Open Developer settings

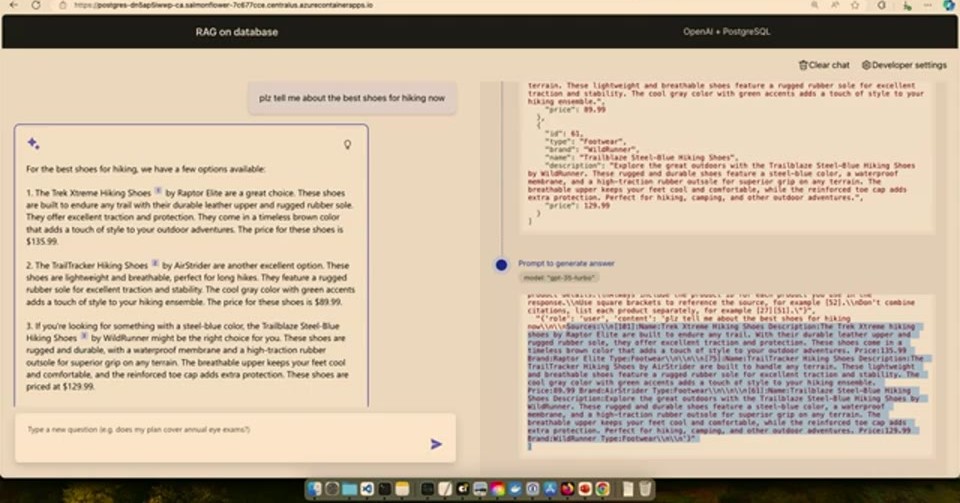[x=904, y=65]
